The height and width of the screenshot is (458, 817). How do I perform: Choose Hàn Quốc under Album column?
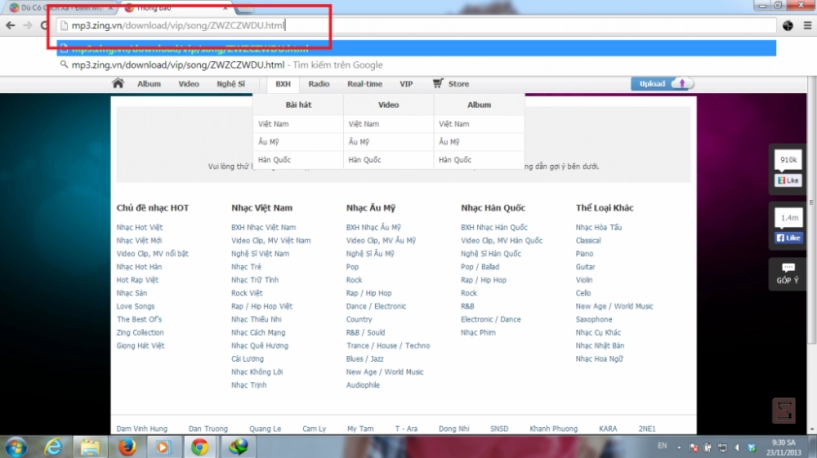(x=455, y=159)
